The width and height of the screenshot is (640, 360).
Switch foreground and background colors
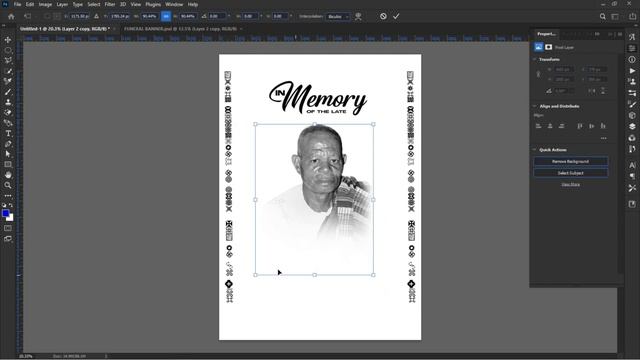click(11, 205)
